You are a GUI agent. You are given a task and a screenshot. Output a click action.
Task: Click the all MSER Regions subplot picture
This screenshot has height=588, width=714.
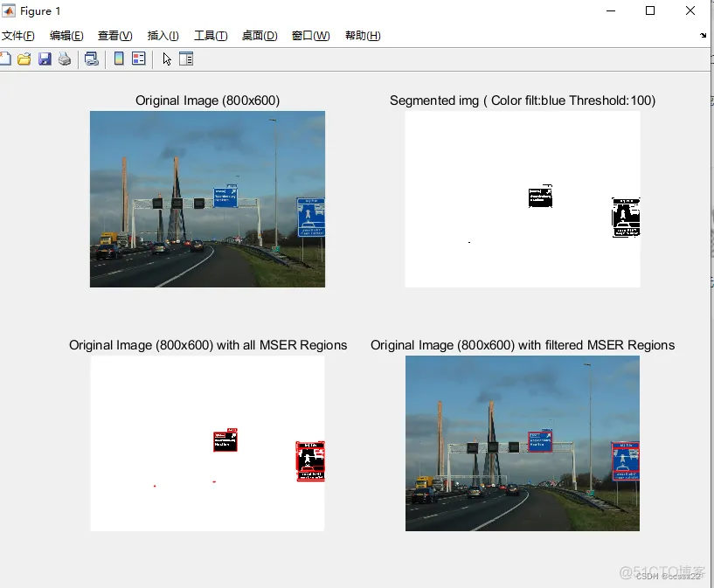click(207, 443)
